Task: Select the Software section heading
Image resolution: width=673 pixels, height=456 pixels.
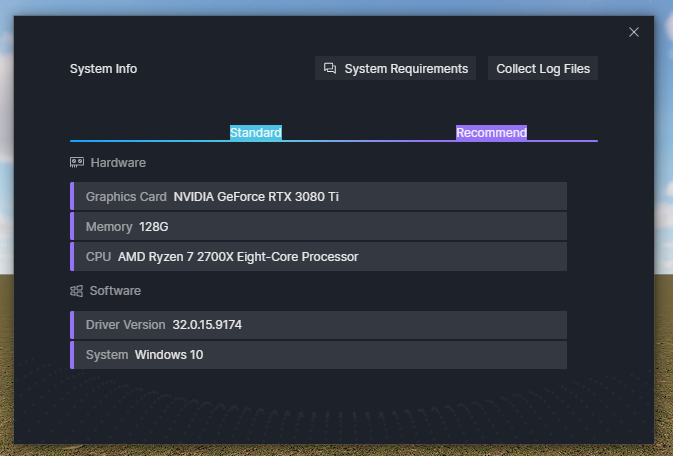Action: 115,291
